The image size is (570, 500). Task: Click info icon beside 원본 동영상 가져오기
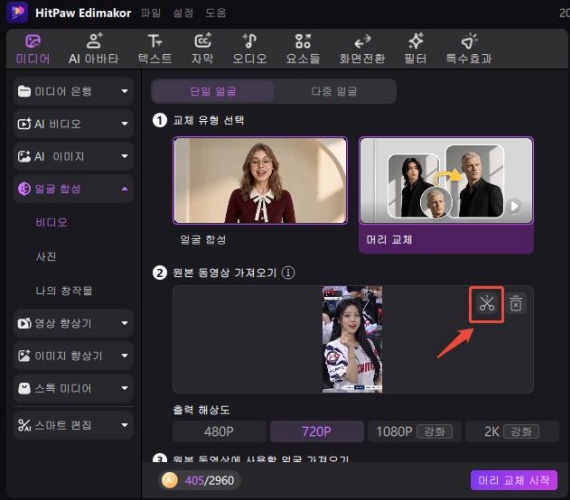click(x=288, y=272)
